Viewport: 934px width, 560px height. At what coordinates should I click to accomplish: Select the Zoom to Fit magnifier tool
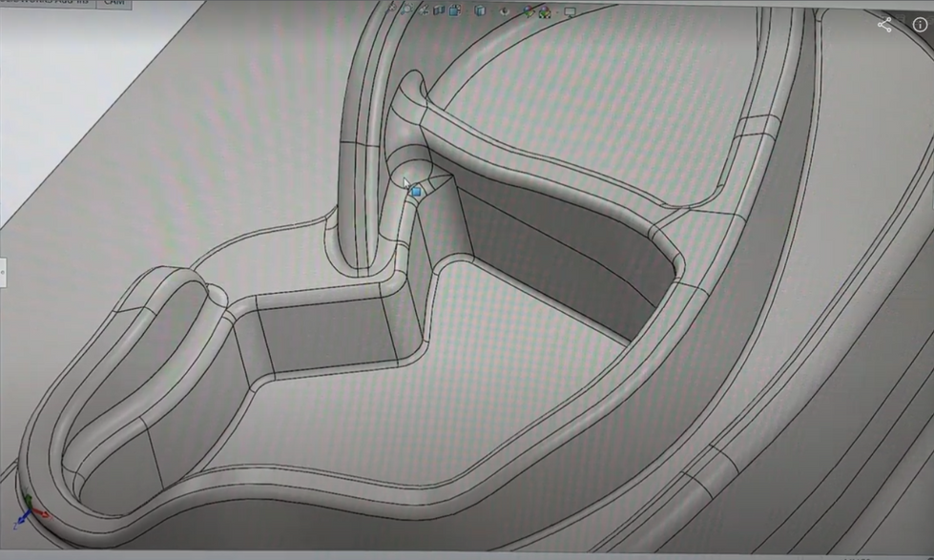click(x=393, y=10)
